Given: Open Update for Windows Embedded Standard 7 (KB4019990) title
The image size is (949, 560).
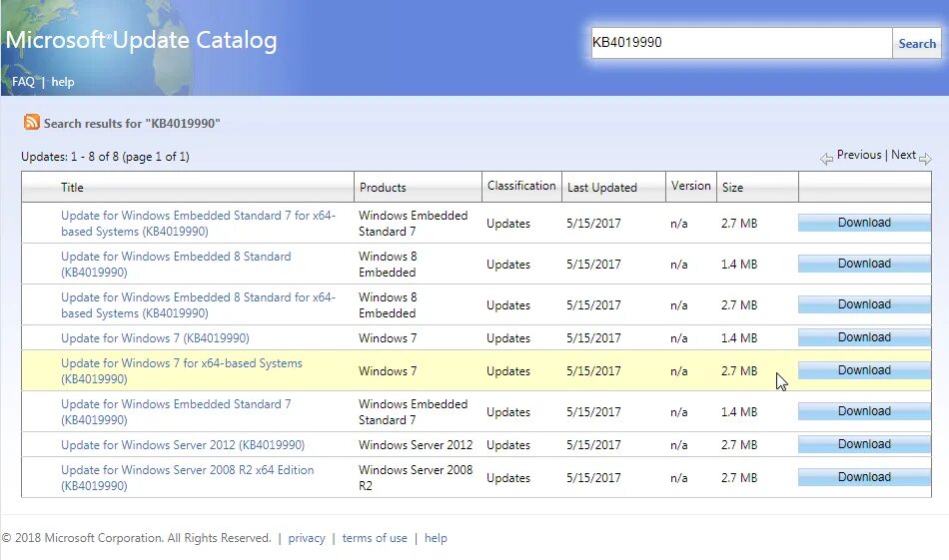Looking at the screenshot, I should 176,412.
